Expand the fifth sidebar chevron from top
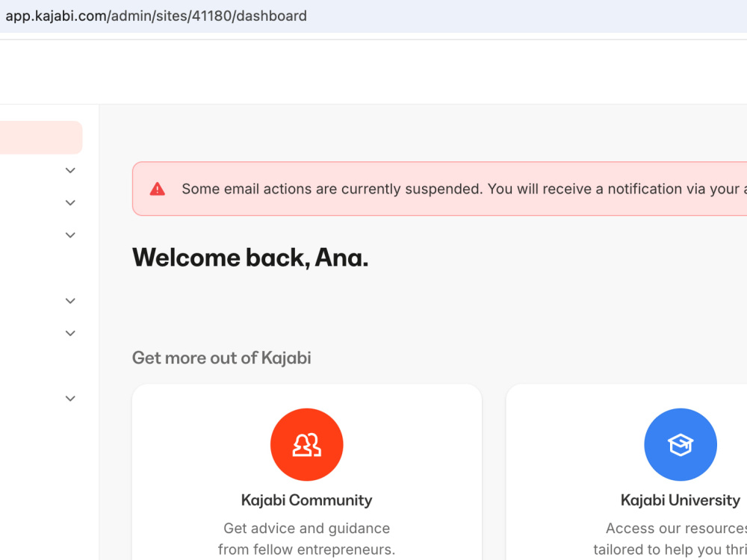Image resolution: width=747 pixels, height=560 pixels. tap(70, 333)
